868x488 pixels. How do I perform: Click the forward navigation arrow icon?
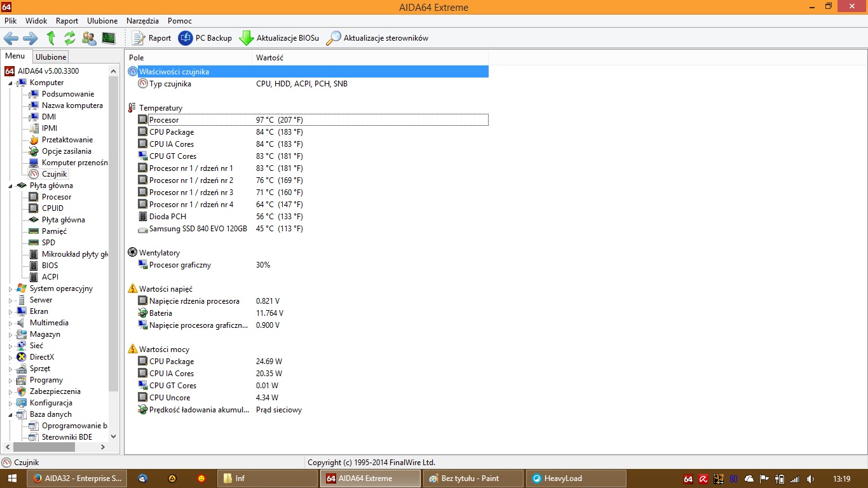coord(30,38)
